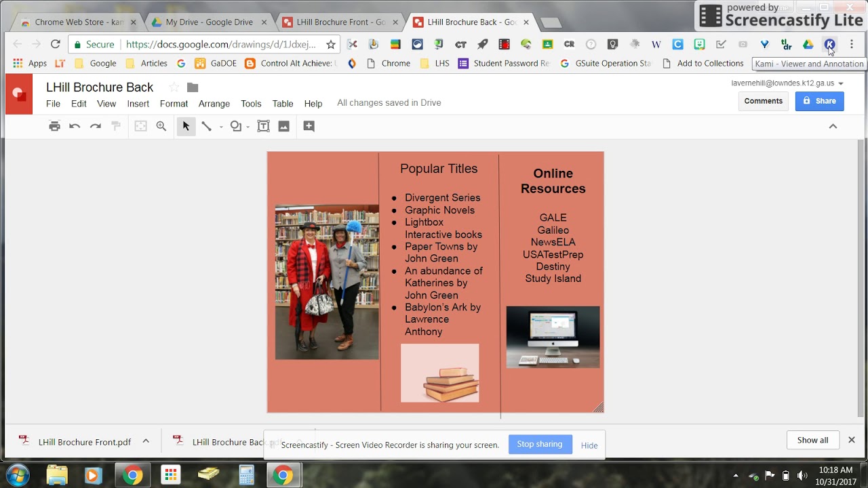Select the librarians photo on the canvas
Screen dimensions: 868x488
click(x=327, y=282)
